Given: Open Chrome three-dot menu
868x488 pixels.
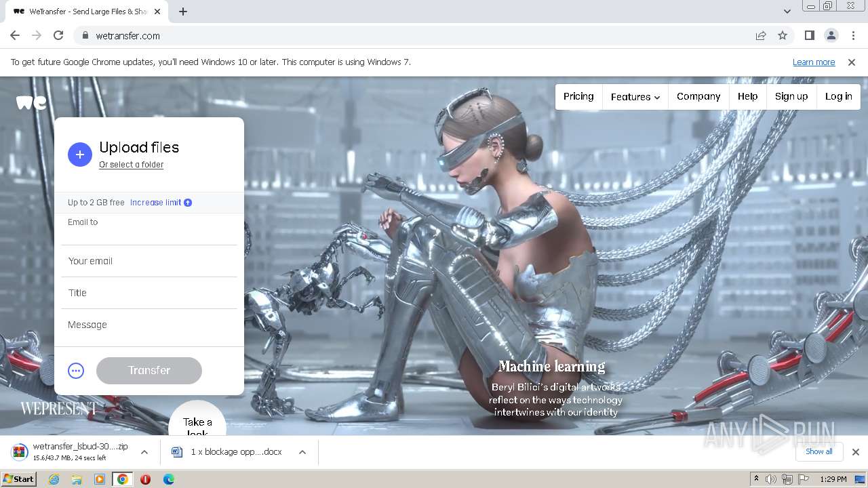Looking at the screenshot, I should (853, 35).
